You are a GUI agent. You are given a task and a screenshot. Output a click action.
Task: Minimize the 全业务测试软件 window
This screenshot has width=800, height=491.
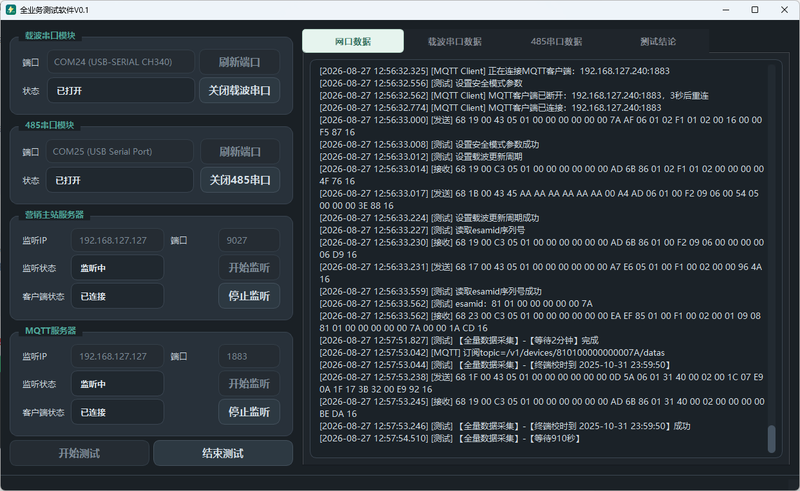[726, 10]
